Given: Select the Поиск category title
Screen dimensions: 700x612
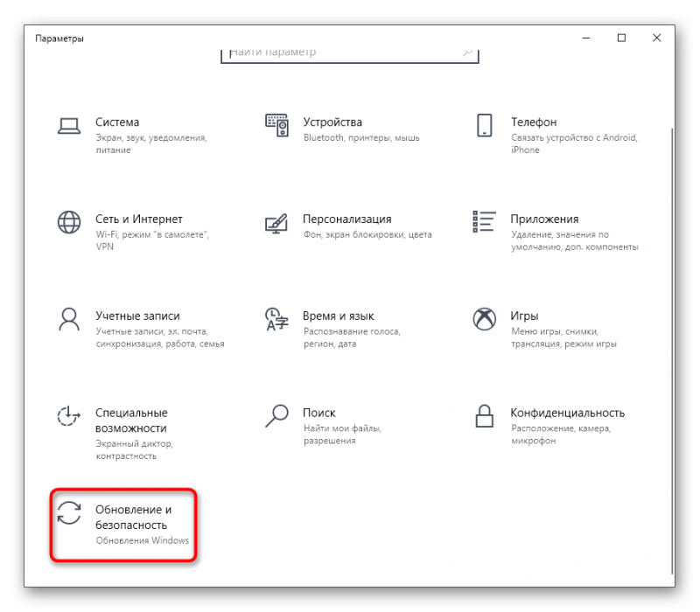Looking at the screenshot, I should click(319, 413).
